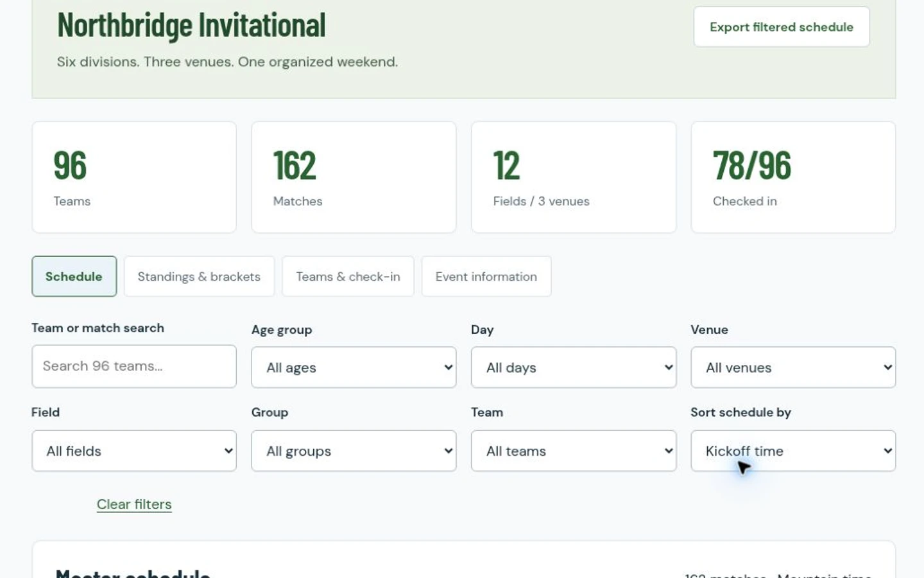Expand the Team dropdown
This screenshot has width=924, height=578.
click(574, 451)
